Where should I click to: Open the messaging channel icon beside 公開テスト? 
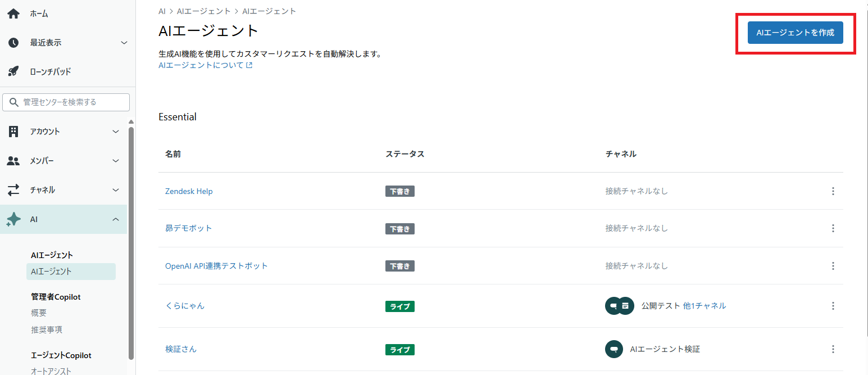pyautogui.click(x=613, y=305)
